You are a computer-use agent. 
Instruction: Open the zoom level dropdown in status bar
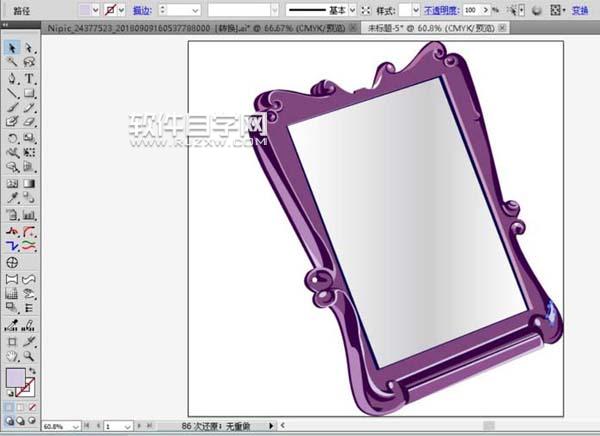point(76,426)
